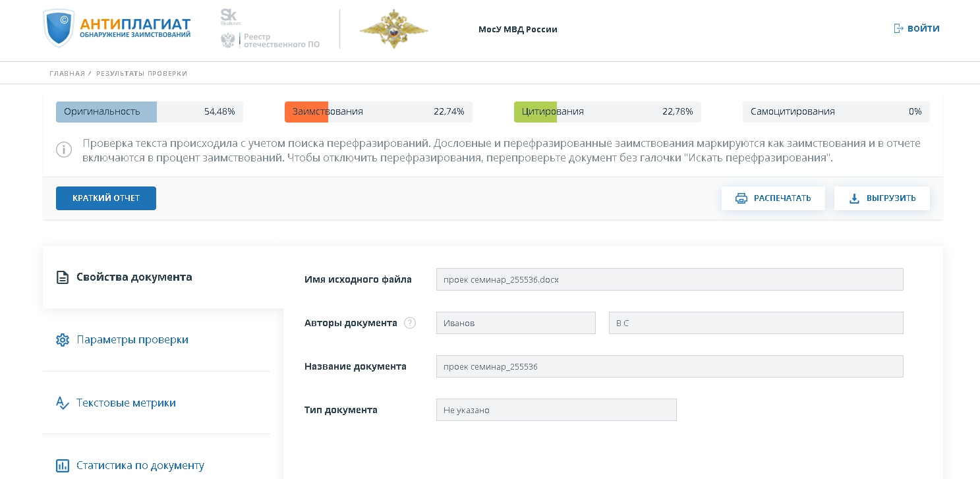The image size is (980, 479).
Task: Switch to the Текстовые метрики tab
Action: coord(126,403)
